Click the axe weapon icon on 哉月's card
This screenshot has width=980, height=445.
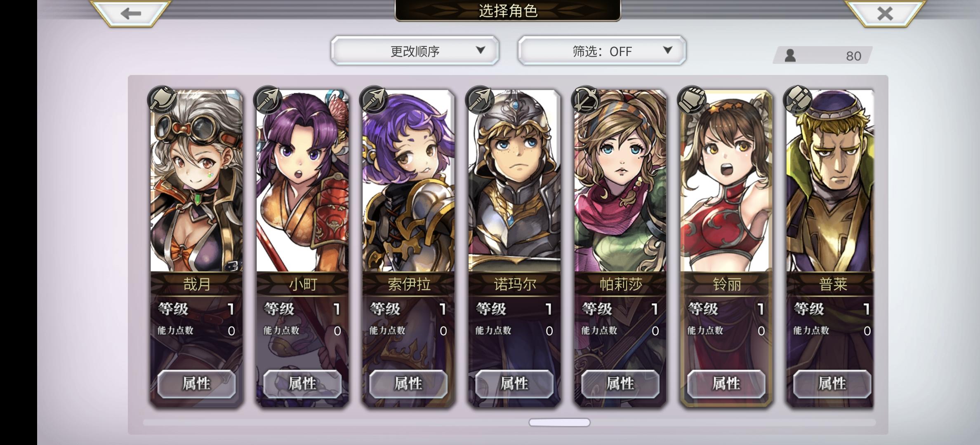click(163, 99)
